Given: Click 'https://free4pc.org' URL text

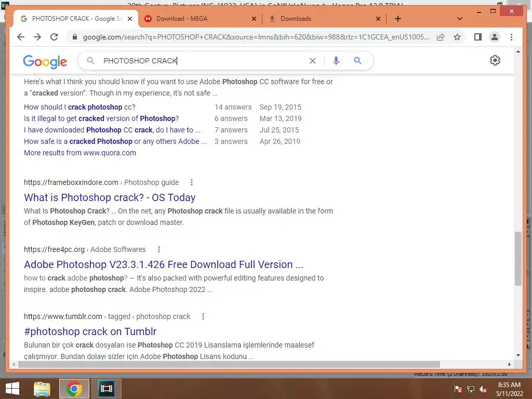Looking at the screenshot, I should click(x=54, y=250).
